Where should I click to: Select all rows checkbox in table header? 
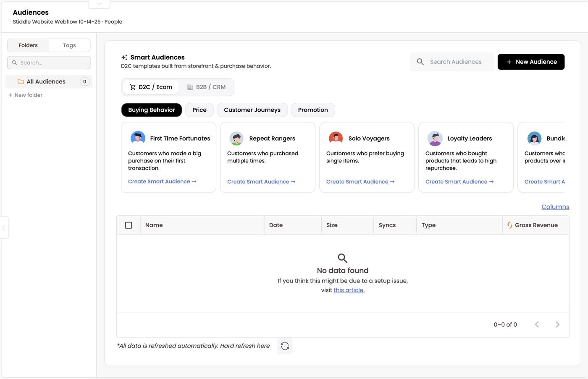coord(129,225)
